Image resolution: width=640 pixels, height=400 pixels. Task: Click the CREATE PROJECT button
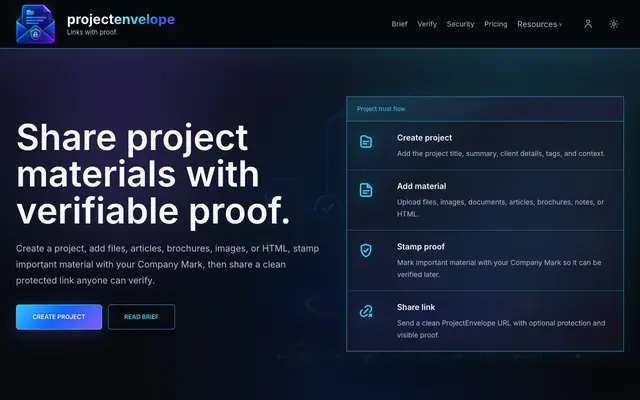point(59,317)
